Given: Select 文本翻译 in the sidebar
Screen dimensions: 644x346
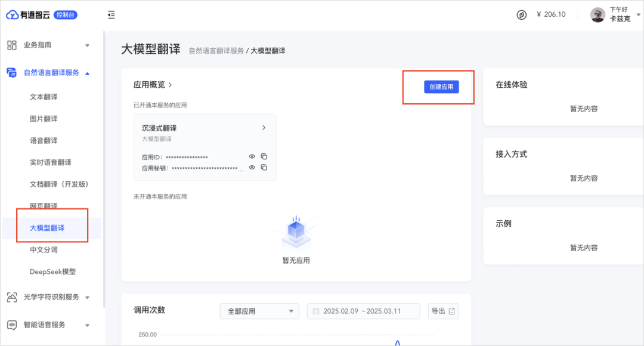Looking at the screenshot, I should click(x=44, y=97).
